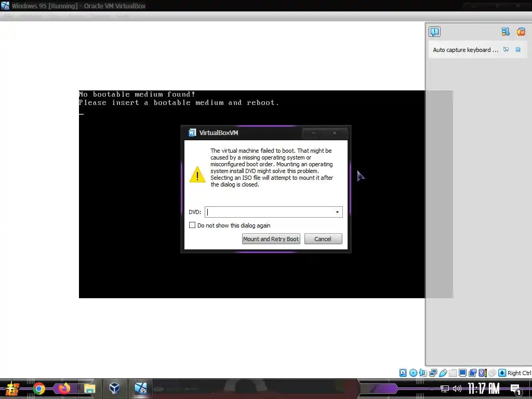Click the virtualization V chip status icon
The image size is (532, 399).
[x=482, y=373]
